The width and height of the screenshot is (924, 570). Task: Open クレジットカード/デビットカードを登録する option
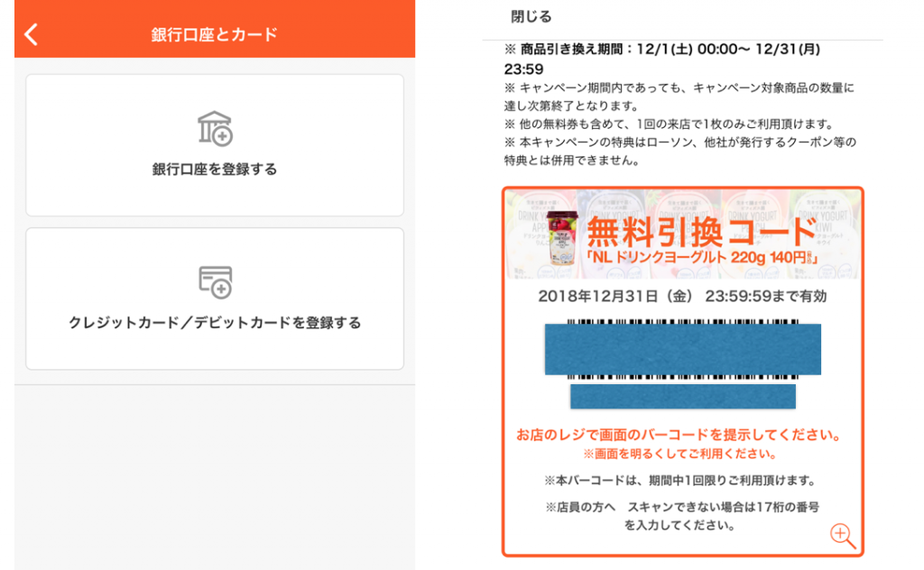pos(215,299)
